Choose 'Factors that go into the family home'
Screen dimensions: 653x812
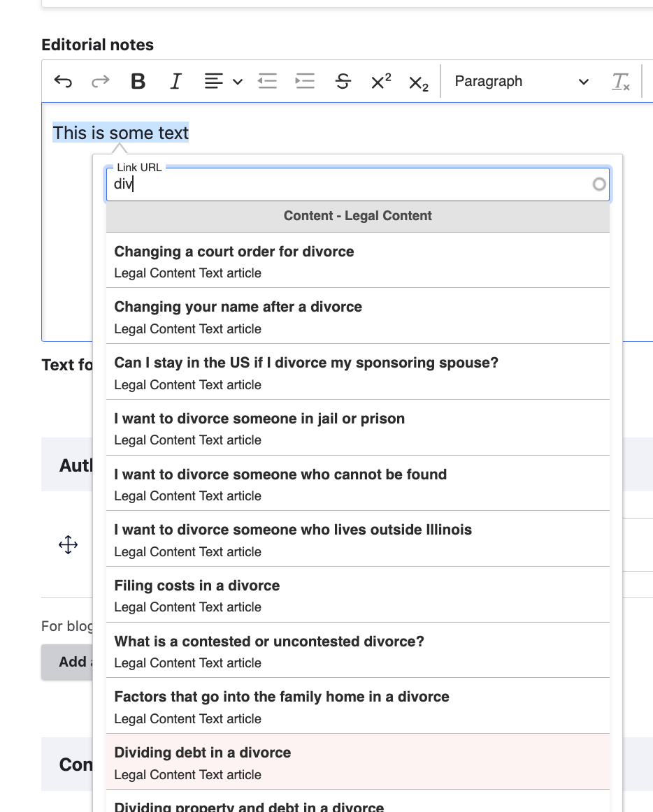click(357, 706)
